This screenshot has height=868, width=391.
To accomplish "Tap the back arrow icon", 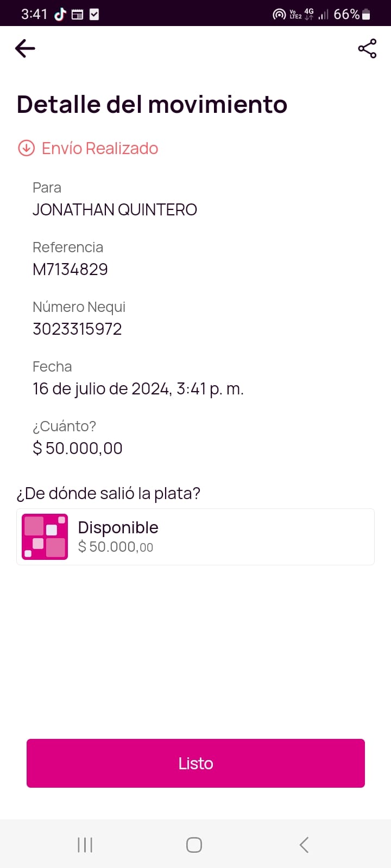I will [x=25, y=48].
